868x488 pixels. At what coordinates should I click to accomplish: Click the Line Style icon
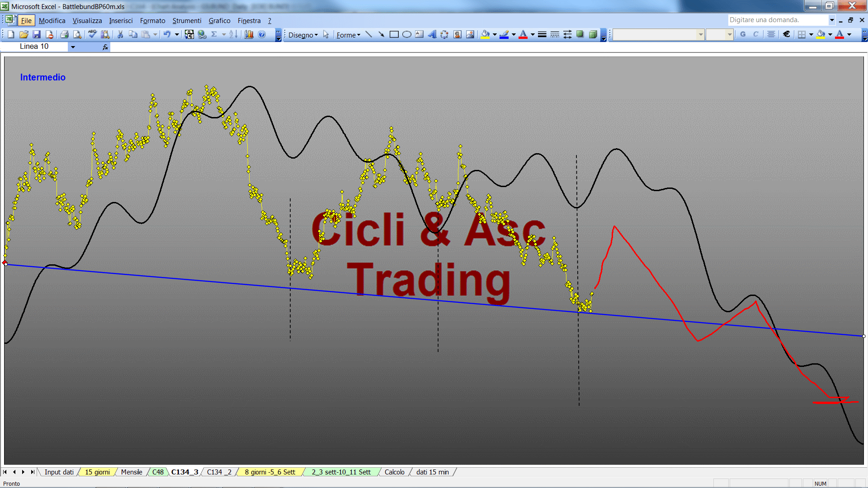click(x=542, y=34)
